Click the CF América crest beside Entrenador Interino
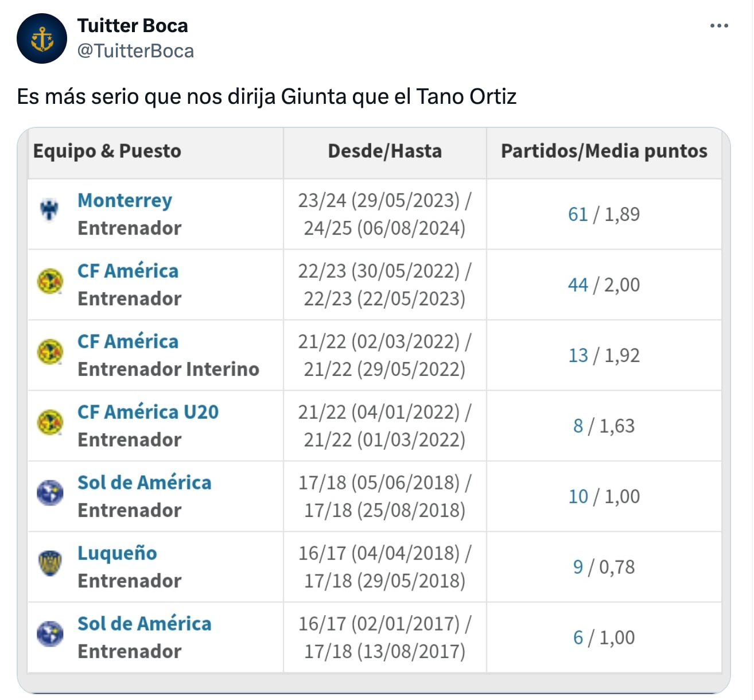 click(x=50, y=352)
